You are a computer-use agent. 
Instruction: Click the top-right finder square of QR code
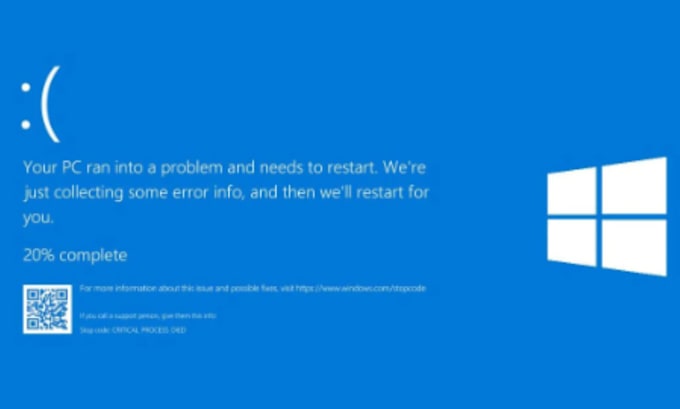[x=62, y=295]
